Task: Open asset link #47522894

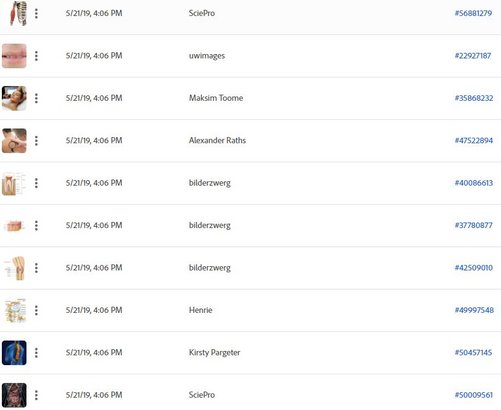Action: pos(474,141)
